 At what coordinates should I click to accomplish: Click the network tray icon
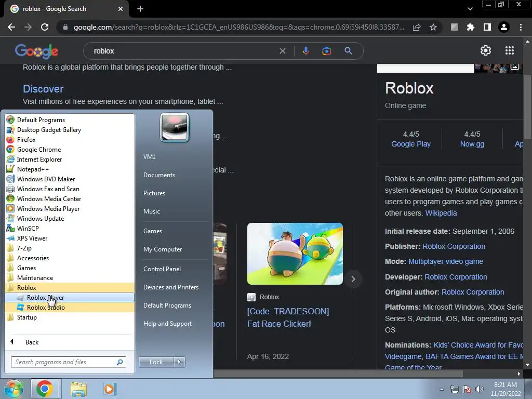tap(454, 389)
